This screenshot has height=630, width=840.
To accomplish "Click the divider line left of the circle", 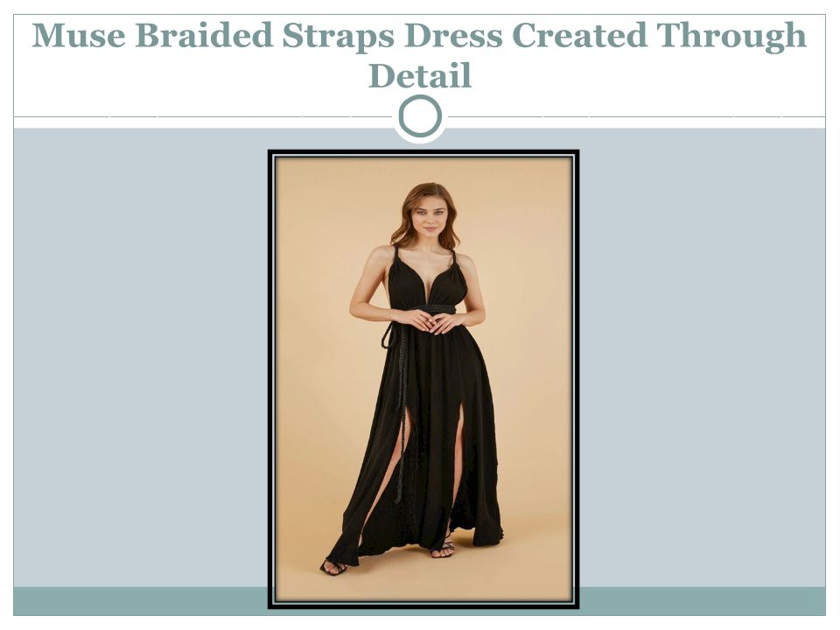I will [x=203, y=116].
